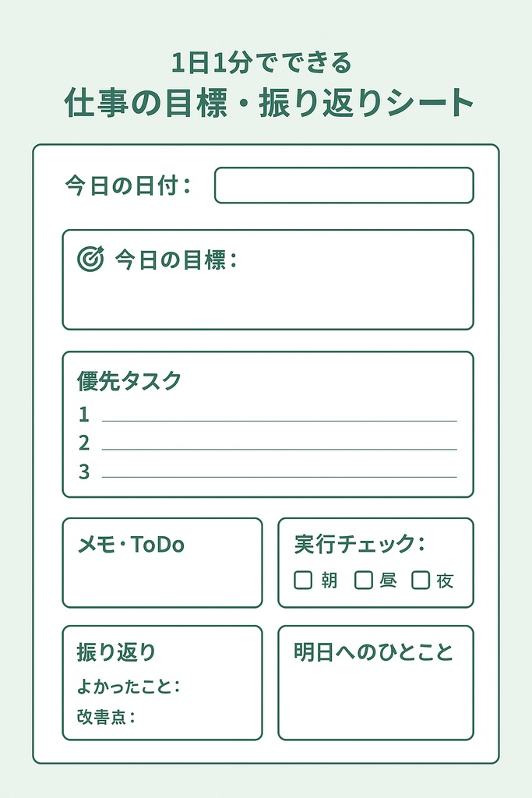
Task: Click the 実行チェック heading
Action: pos(359,544)
